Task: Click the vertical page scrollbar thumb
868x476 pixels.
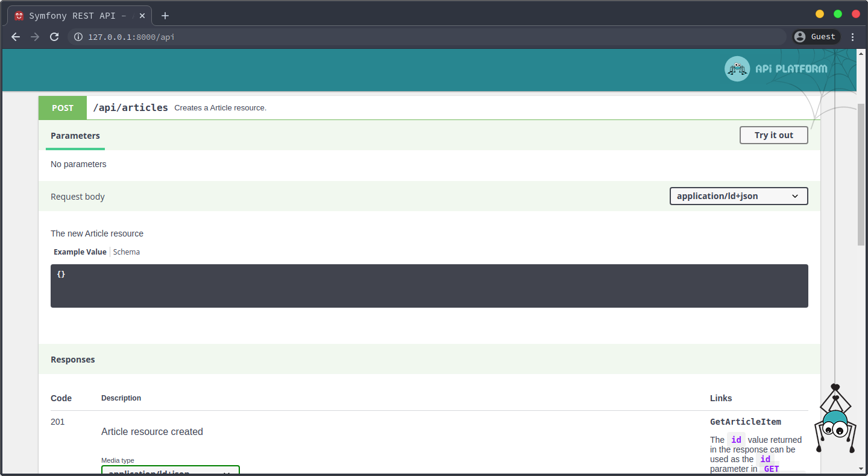Action: click(861, 174)
